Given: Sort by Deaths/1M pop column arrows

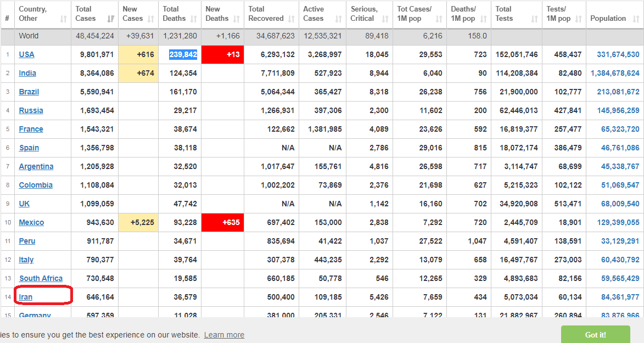Looking at the screenshot, I should (483, 19).
